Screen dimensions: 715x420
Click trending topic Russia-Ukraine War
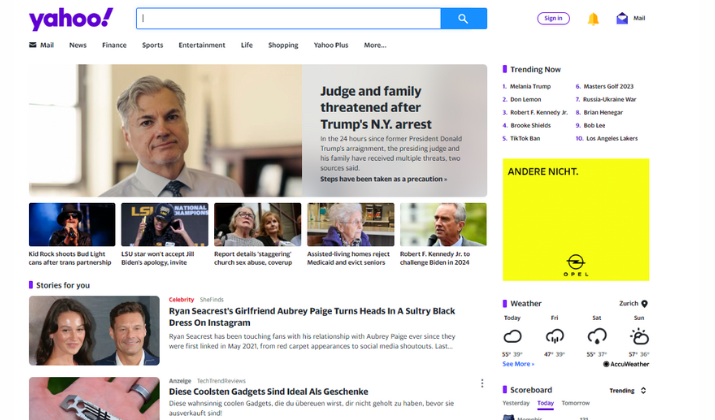[x=609, y=99]
